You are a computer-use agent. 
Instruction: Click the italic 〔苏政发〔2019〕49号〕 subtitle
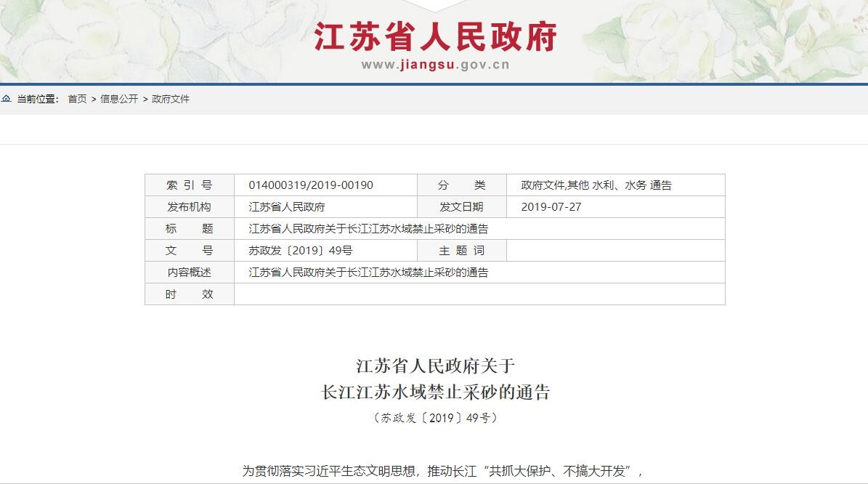coord(435,418)
